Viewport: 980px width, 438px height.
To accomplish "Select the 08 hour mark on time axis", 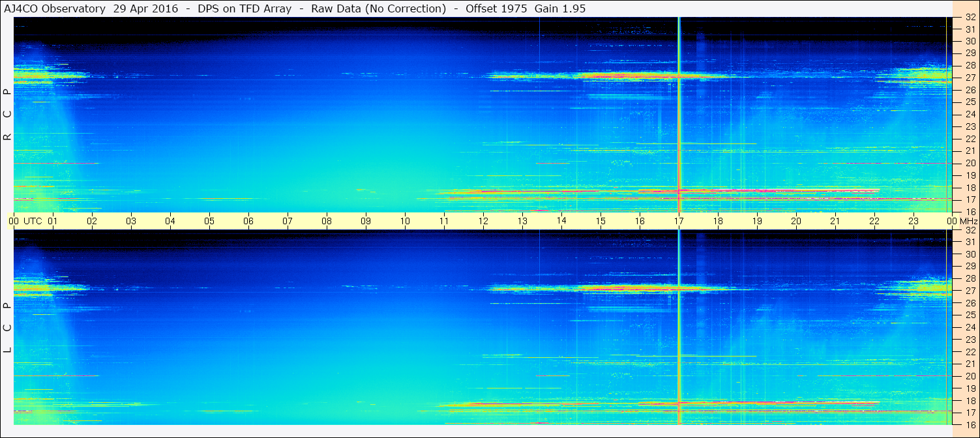I will coord(327,221).
